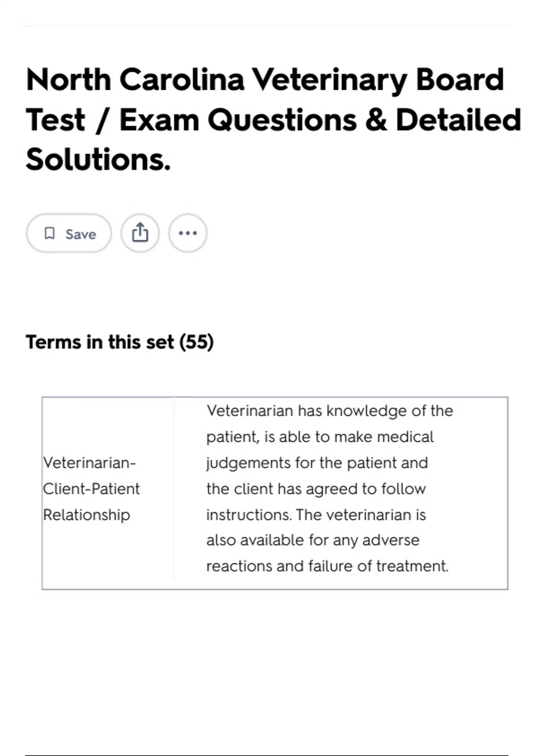Click the share icon button
This screenshot has width=534, height=756.
pyautogui.click(x=140, y=233)
